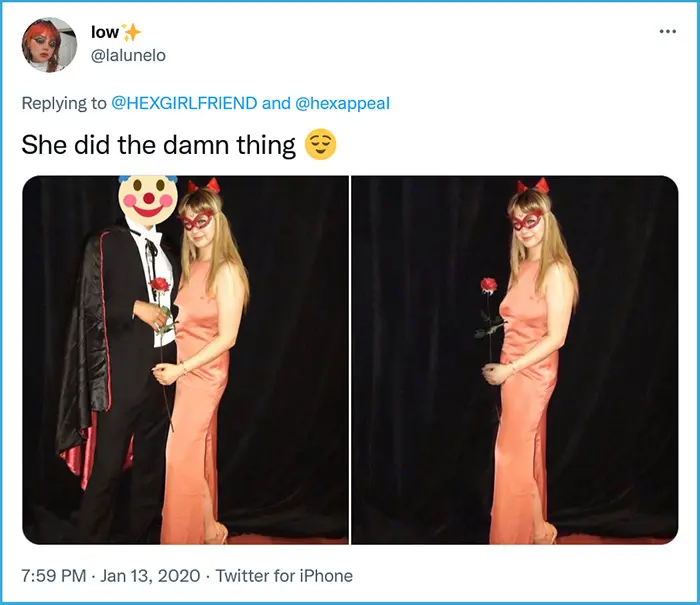Click the red masquerade mask in left photo
This screenshot has width=700, height=605.
click(197, 220)
